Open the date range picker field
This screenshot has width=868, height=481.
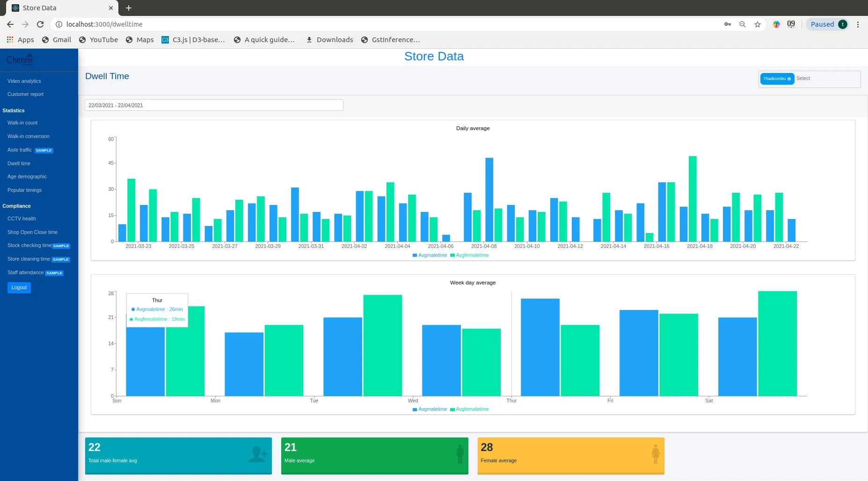coord(213,105)
